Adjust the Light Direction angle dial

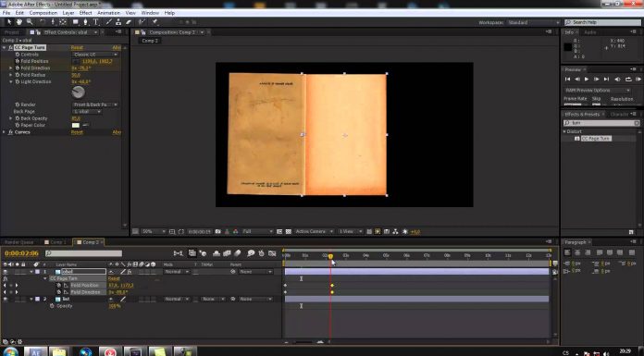[78, 92]
